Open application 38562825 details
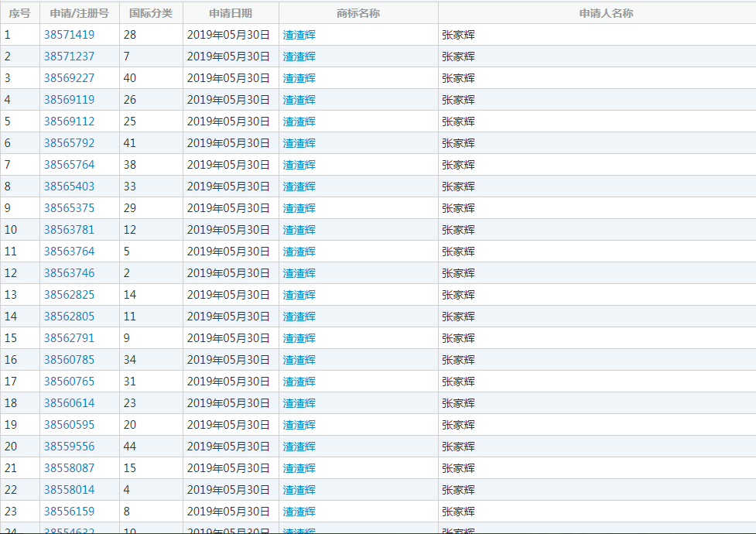Viewport: 756px width, 534px height. (x=69, y=295)
